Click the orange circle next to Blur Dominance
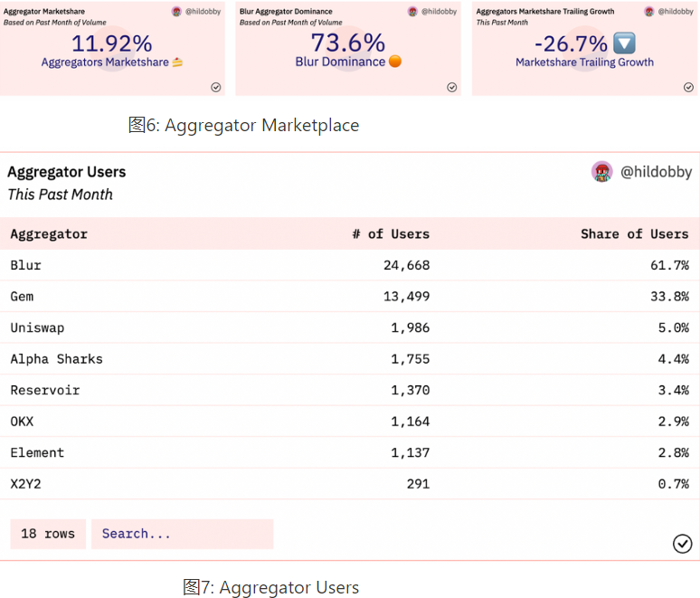This screenshot has height=598, width=700. point(395,62)
